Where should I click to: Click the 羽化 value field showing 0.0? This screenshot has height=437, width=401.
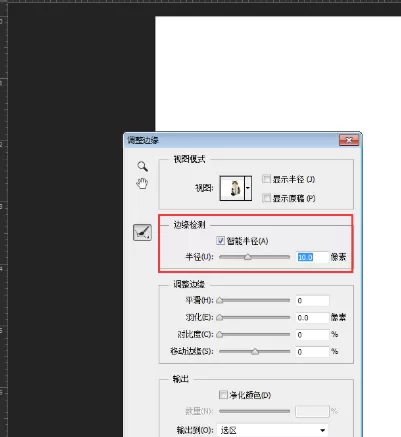[x=312, y=318]
